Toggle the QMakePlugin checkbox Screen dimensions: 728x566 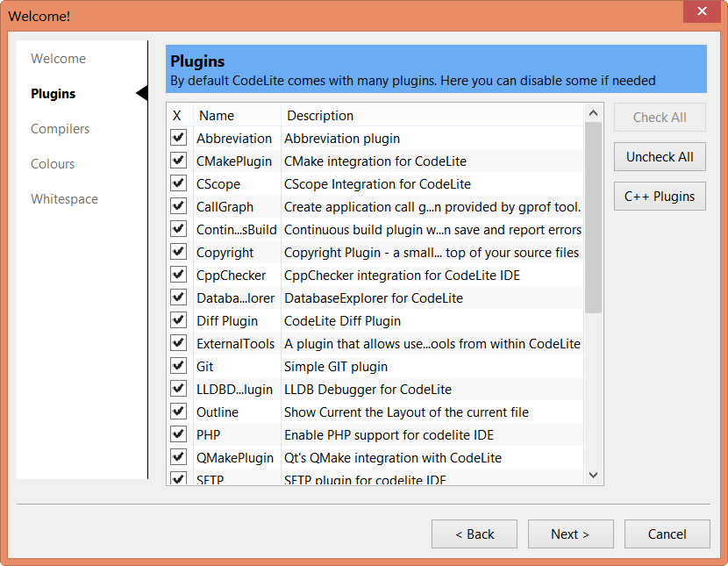pos(178,456)
